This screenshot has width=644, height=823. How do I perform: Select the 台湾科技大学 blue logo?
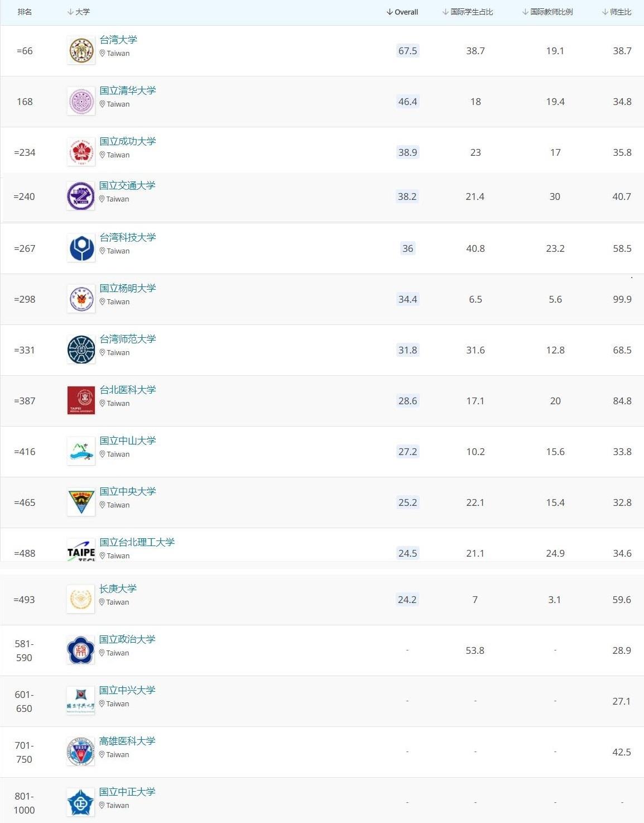click(x=81, y=248)
